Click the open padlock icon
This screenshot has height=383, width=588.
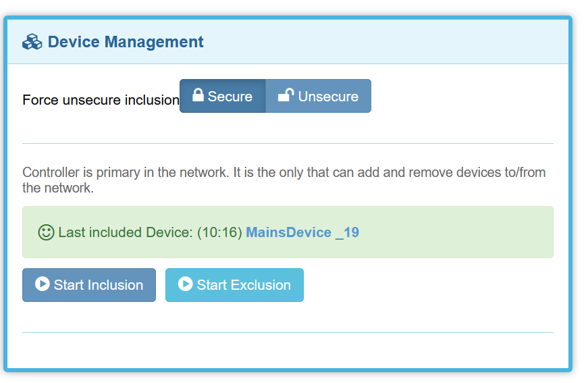point(286,95)
